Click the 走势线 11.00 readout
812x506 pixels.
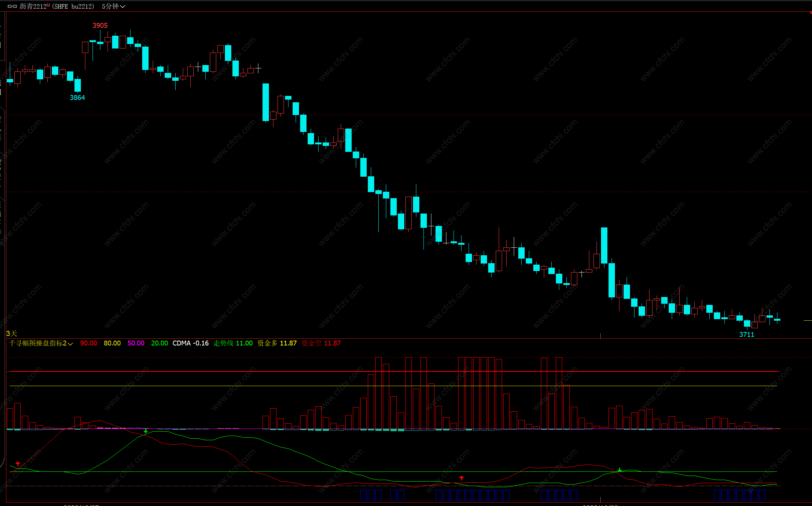(x=233, y=343)
